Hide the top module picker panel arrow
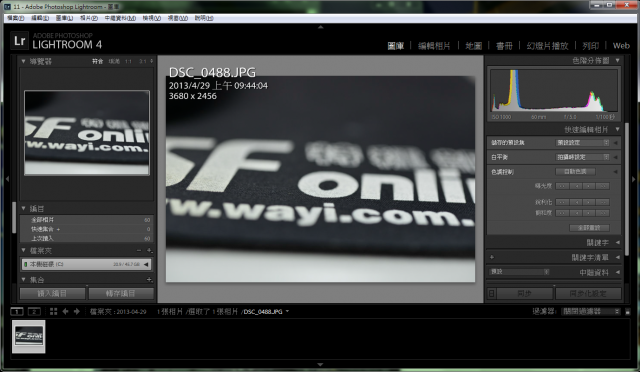This screenshot has width=640, height=372. [320, 27]
